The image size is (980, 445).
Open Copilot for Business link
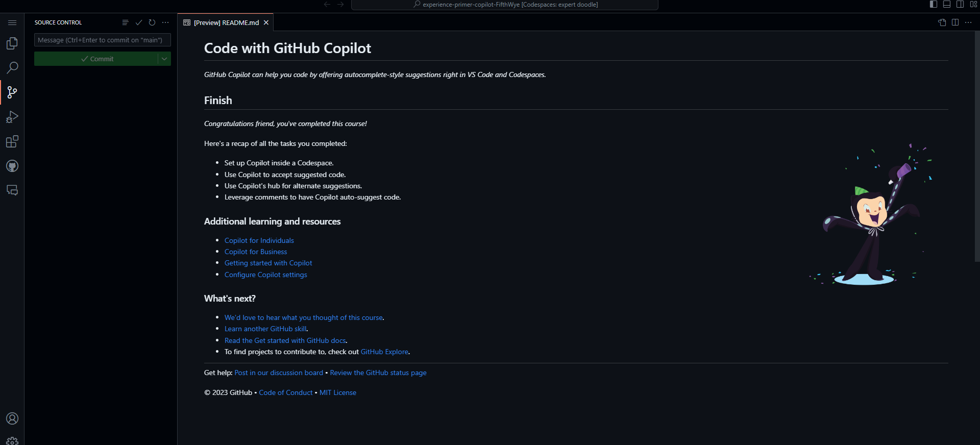[256, 252]
